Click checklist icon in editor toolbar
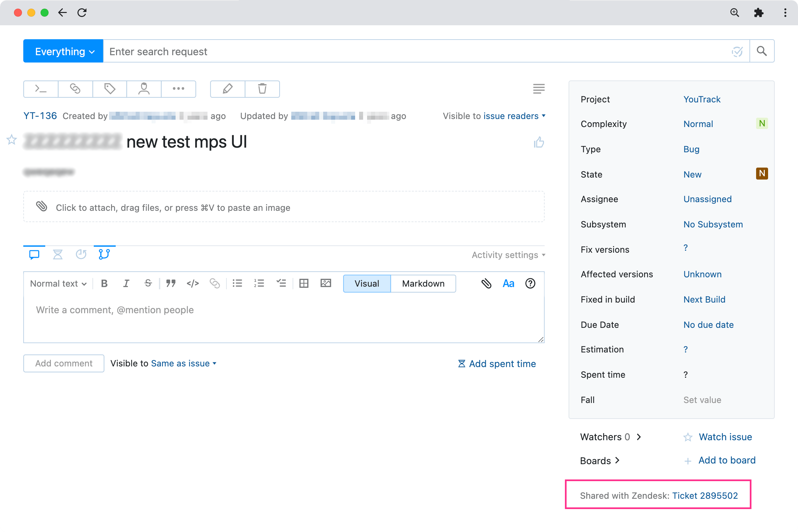 point(281,283)
